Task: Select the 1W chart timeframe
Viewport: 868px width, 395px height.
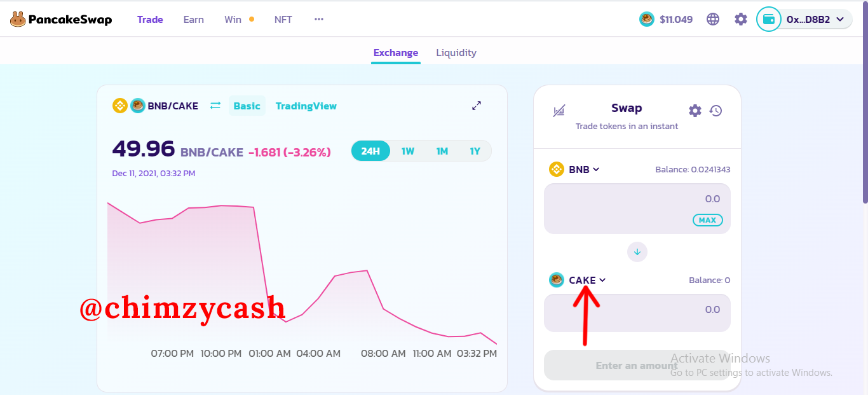Action: coord(408,151)
